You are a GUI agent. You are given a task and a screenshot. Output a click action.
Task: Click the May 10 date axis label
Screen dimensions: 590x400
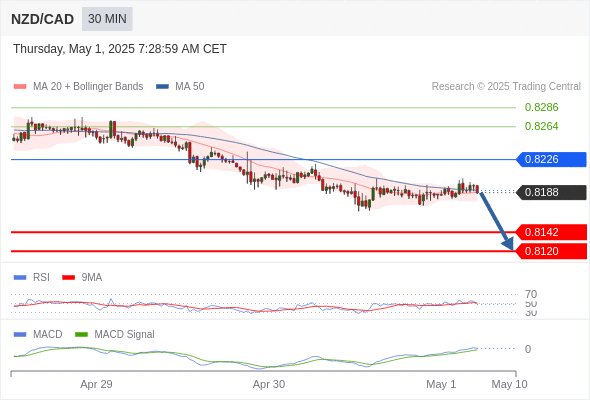coord(509,384)
